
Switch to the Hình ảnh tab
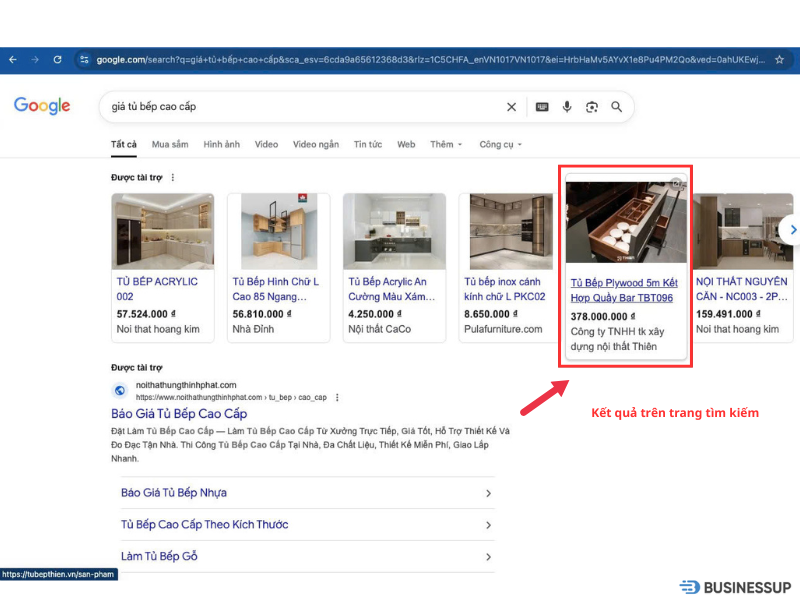[x=221, y=144]
